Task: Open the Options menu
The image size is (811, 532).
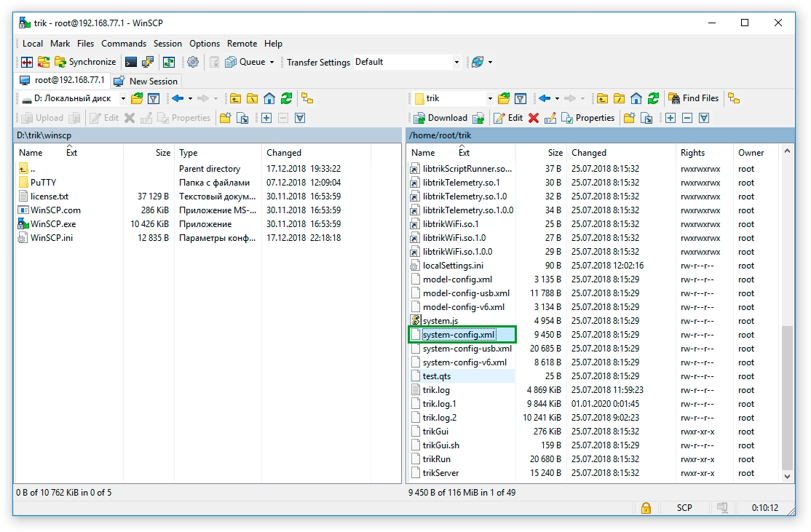Action: [205, 44]
